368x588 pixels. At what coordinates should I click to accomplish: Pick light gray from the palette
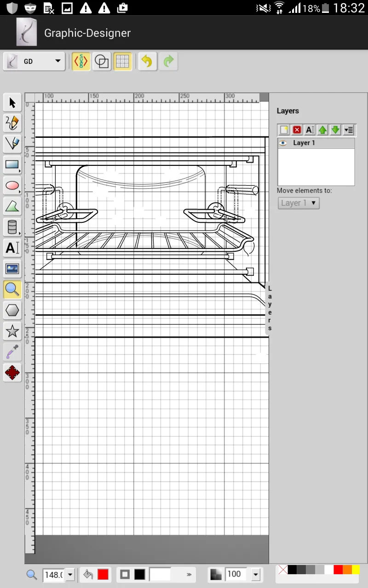[x=320, y=570]
